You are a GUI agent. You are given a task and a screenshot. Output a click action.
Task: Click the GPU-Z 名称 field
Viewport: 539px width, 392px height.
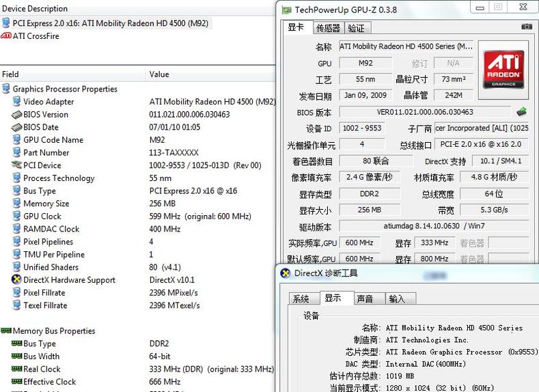(406, 46)
